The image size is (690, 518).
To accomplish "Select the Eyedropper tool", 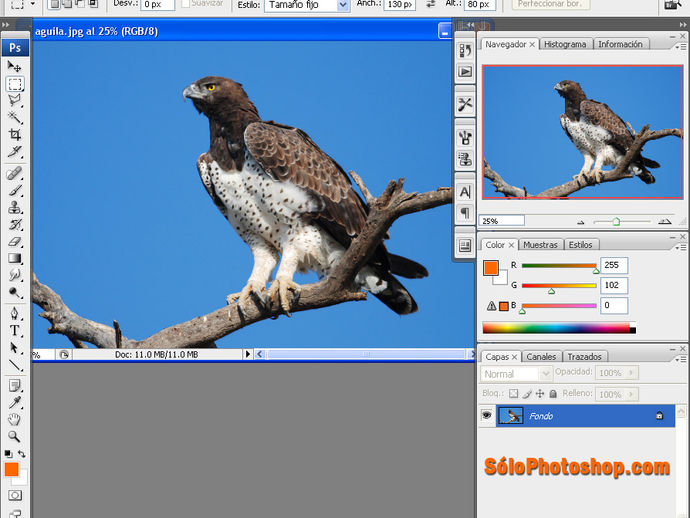I will pyautogui.click(x=15, y=403).
